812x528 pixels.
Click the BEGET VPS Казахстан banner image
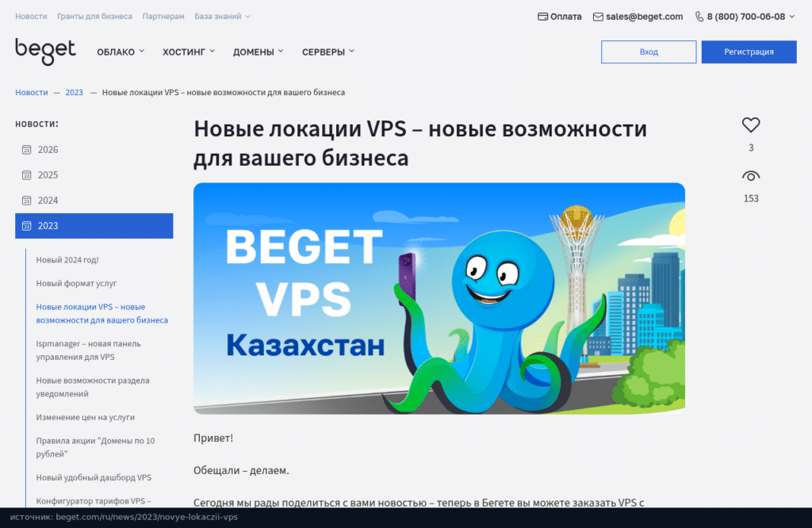click(x=439, y=299)
